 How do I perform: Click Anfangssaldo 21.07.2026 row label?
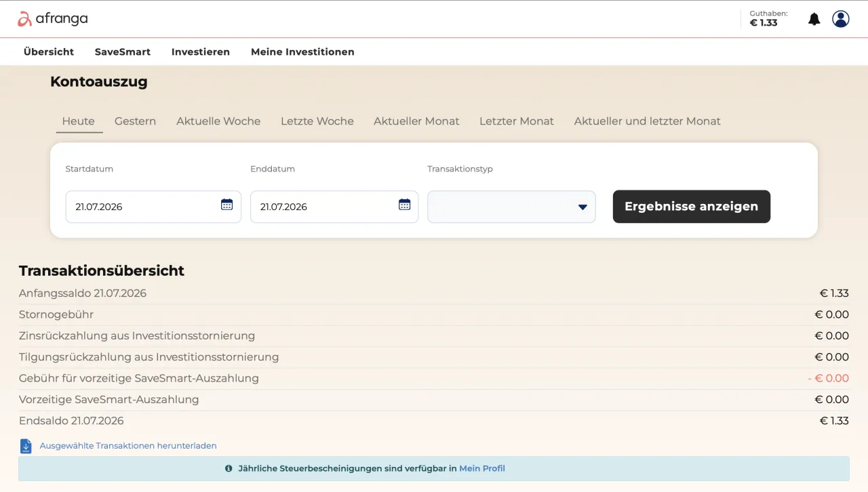click(83, 293)
